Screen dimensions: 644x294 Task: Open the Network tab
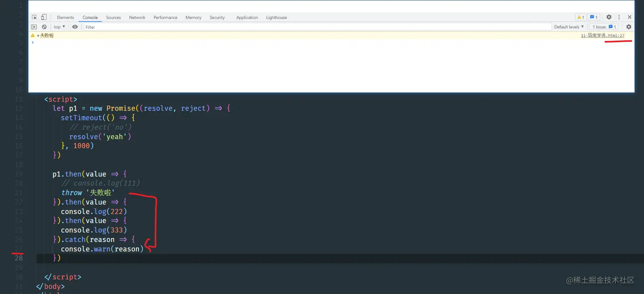point(137,17)
